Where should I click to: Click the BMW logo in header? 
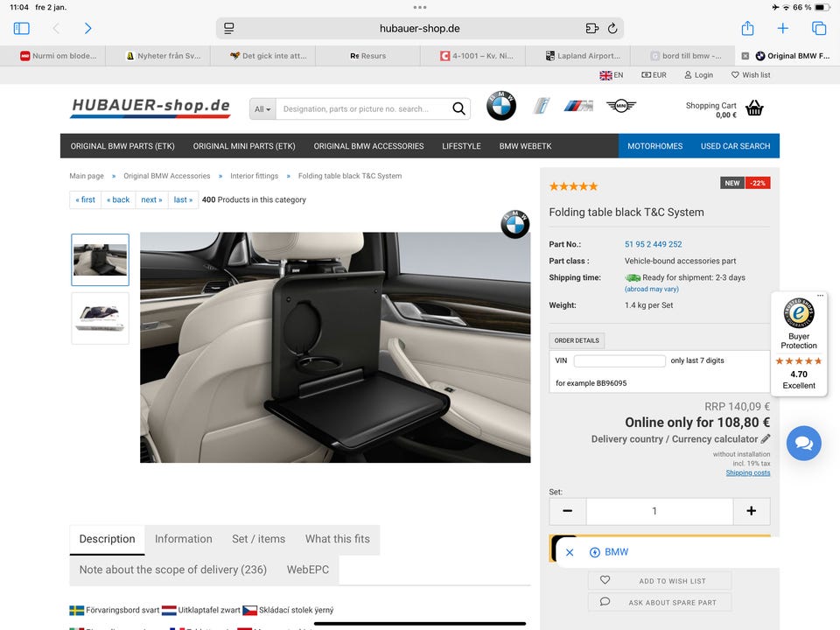pyautogui.click(x=501, y=106)
